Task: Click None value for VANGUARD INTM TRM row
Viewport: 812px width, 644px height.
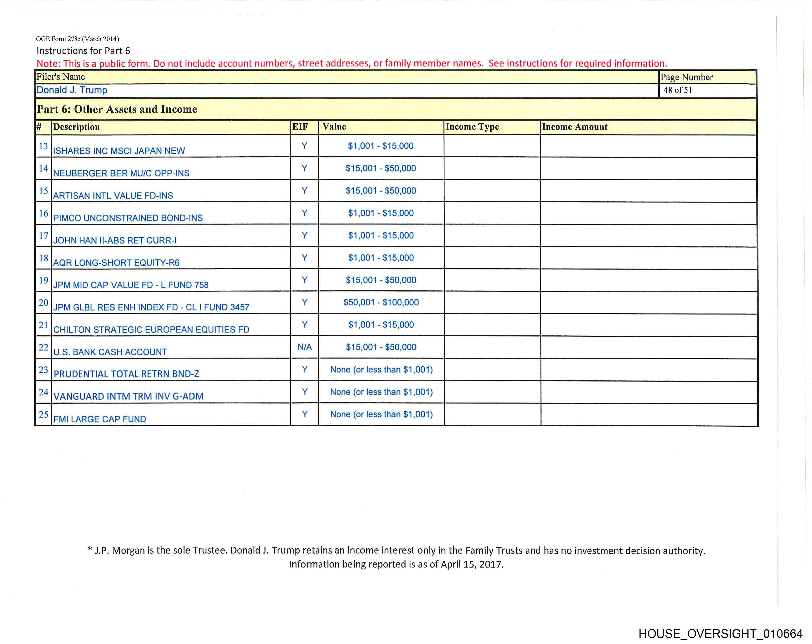Action: coord(381,392)
